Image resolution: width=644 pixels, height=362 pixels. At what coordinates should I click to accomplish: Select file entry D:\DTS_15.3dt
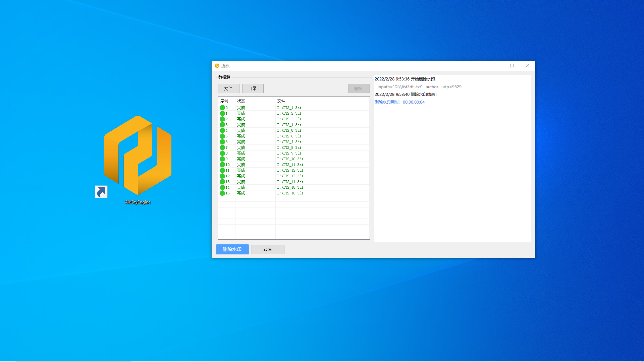(290, 187)
